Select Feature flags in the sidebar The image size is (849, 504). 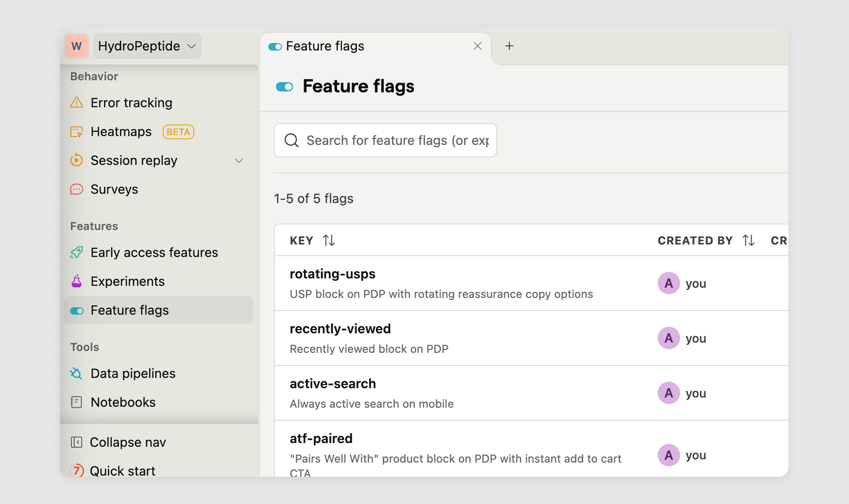point(129,310)
